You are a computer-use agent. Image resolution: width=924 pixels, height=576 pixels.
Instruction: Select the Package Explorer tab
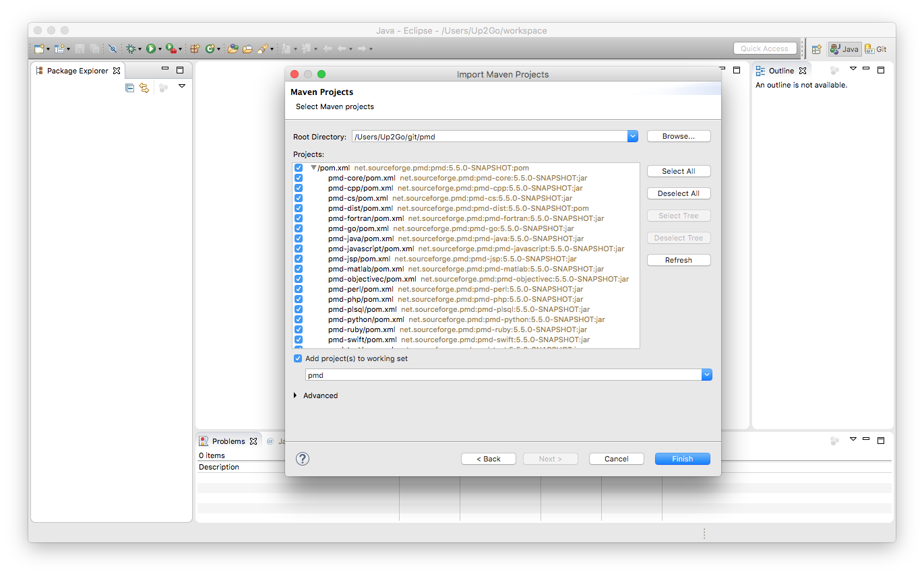click(77, 71)
